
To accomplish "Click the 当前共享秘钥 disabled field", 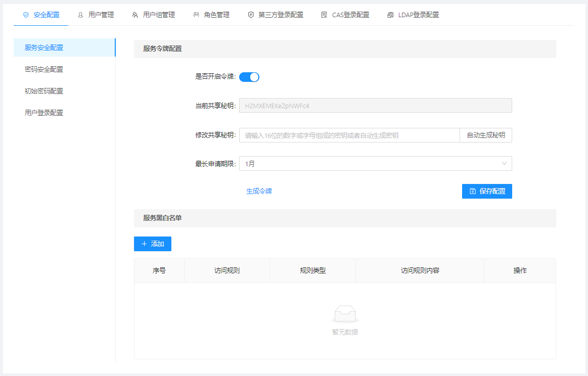I will pos(375,106).
